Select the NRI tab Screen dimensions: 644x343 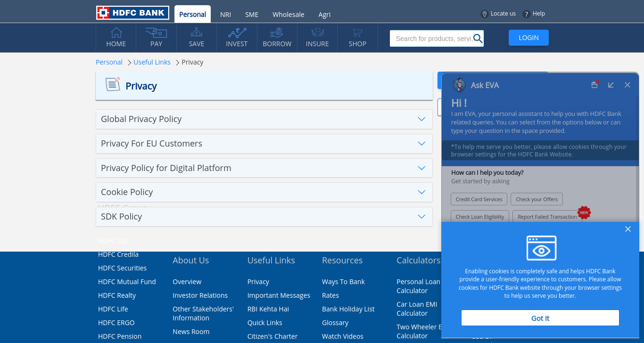coord(225,15)
